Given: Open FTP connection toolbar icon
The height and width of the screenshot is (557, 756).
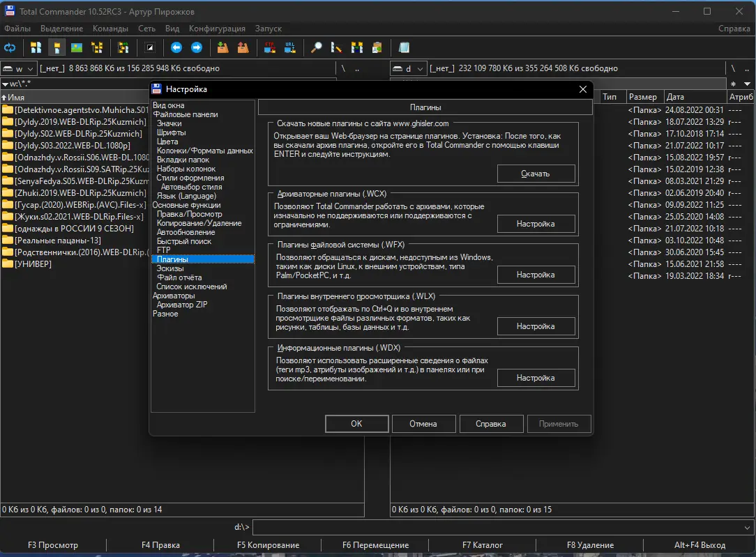Looking at the screenshot, I should [x=269, y=47].
